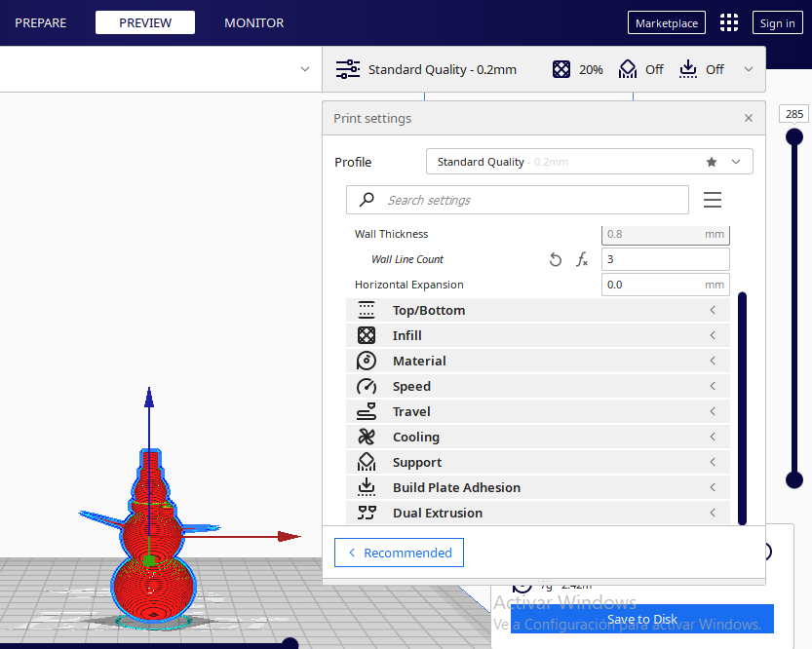812x649 pixels.
Task: Click the Wall Line Count formula icon
Action: pyautogui.click(x=582, y=259)
